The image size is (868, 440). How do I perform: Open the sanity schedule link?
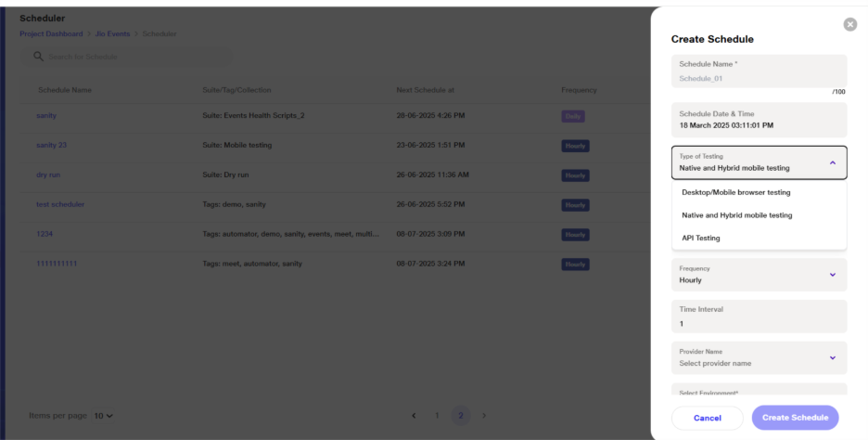pos(46,116)
